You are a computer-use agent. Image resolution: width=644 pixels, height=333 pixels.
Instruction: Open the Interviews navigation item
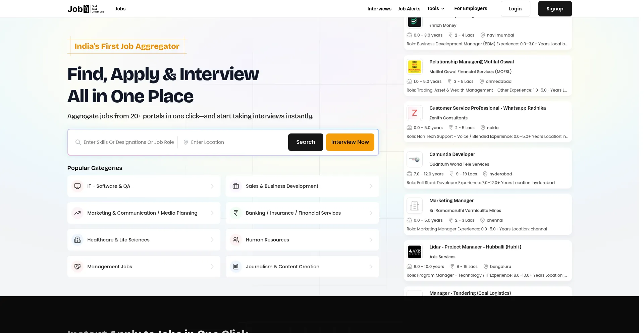pyautogui.click(x=379, y=9)
